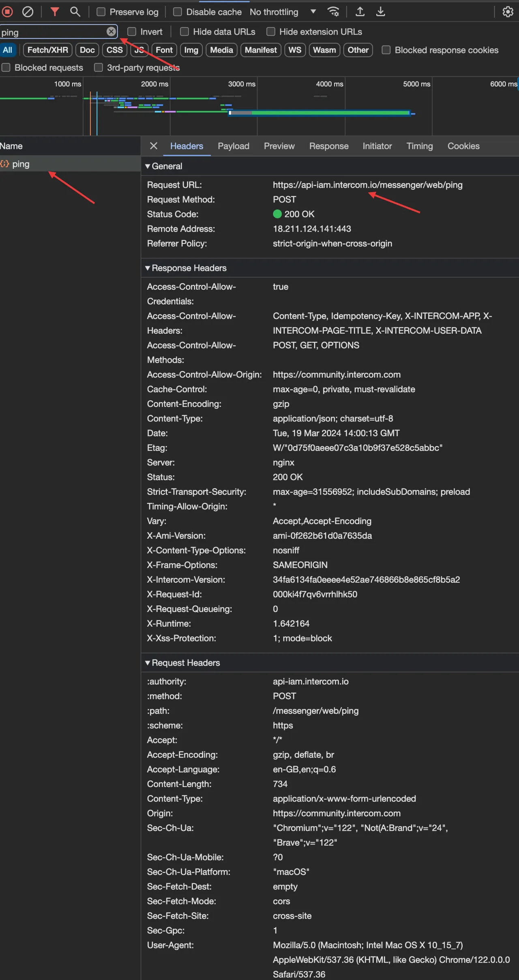
Task: Select the ping request row
Action: (x=70, y=164)
